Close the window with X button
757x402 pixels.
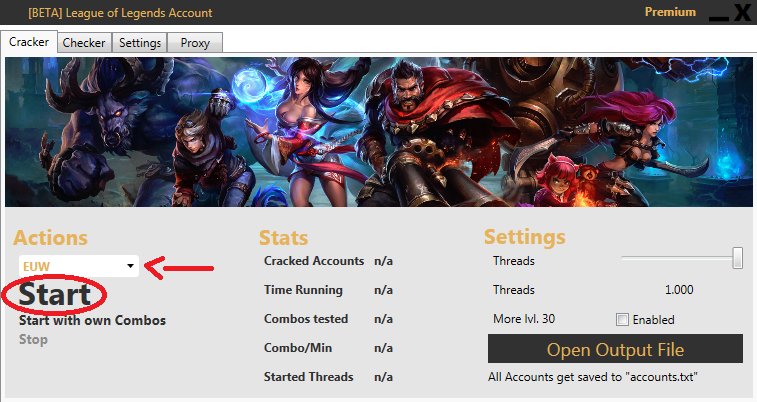point(743,12)
